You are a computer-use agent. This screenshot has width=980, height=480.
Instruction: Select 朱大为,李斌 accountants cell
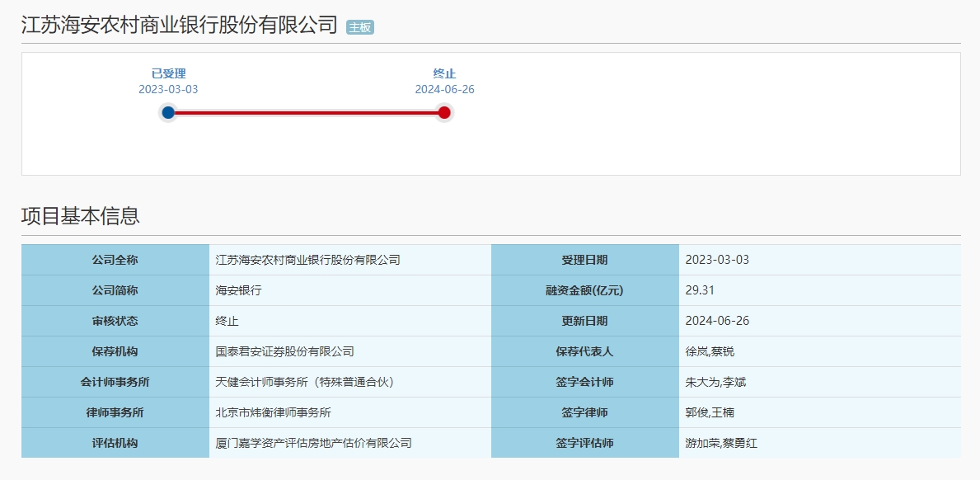click(820, 383)
